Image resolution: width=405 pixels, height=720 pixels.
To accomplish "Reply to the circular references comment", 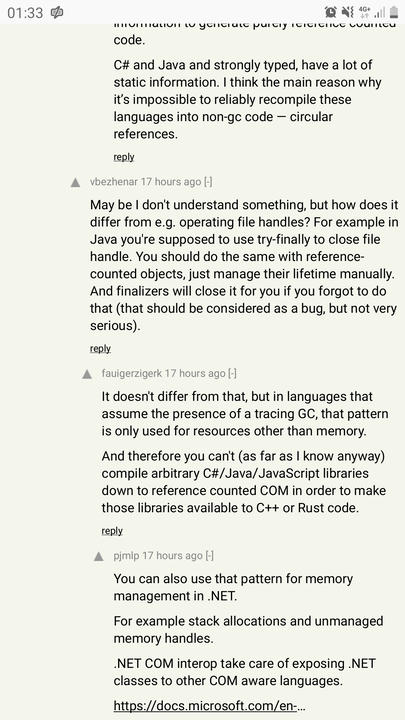I will [124, 157].
